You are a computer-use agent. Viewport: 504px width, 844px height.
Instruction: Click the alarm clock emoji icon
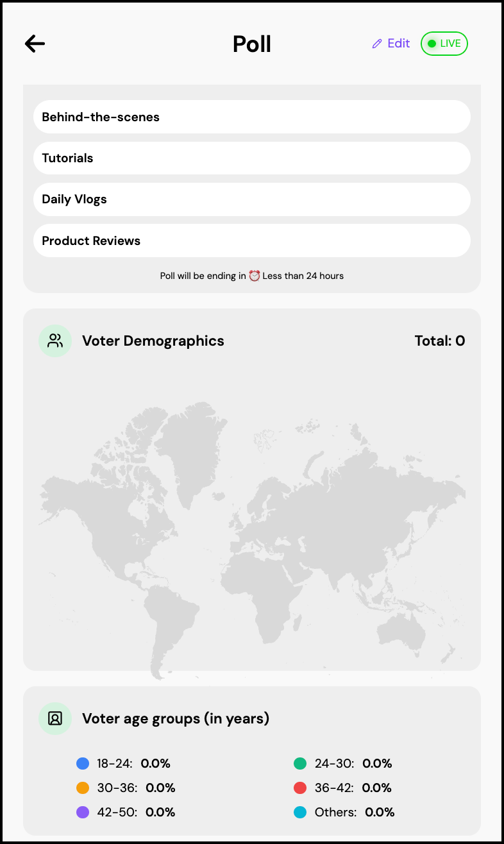[255, 276]
